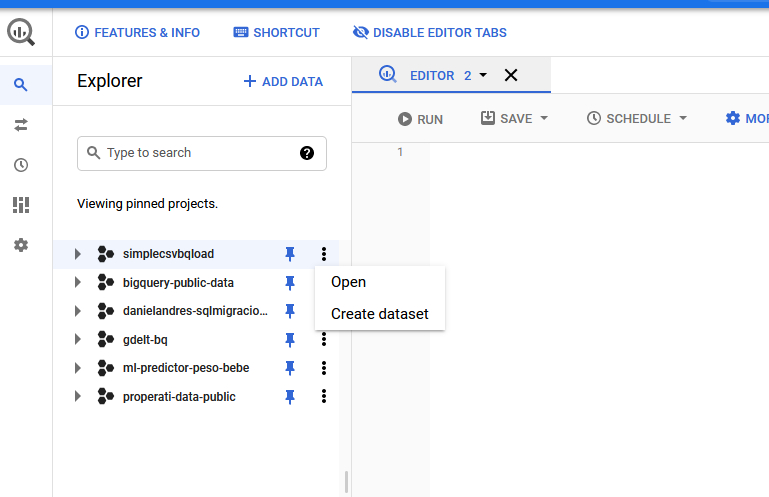
Task: Click Add Data in Explorer
Action: click(x=283, y=81)
